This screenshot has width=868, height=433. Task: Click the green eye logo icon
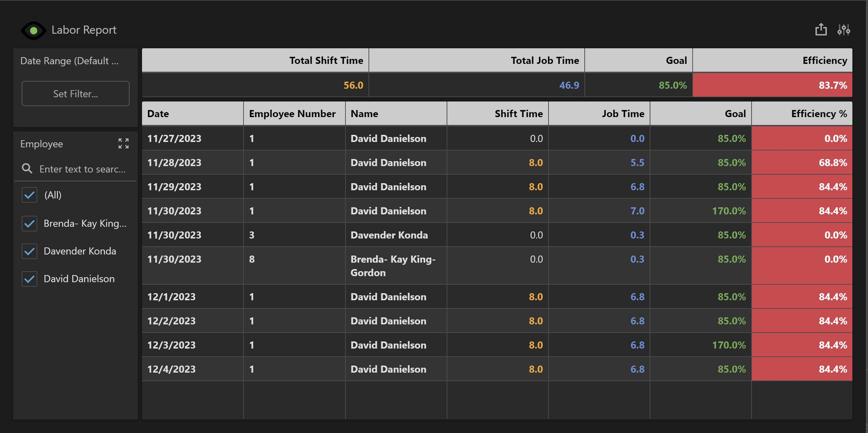point(33,30)
